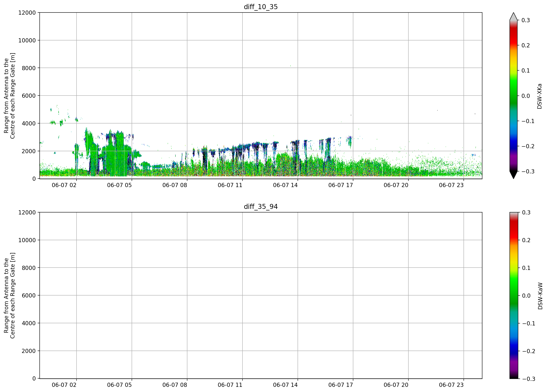This screenshot has height=392, width=547.
Task: Click −0.3 tick on DSW-XKa colorbar
Action: coord(528,171)
